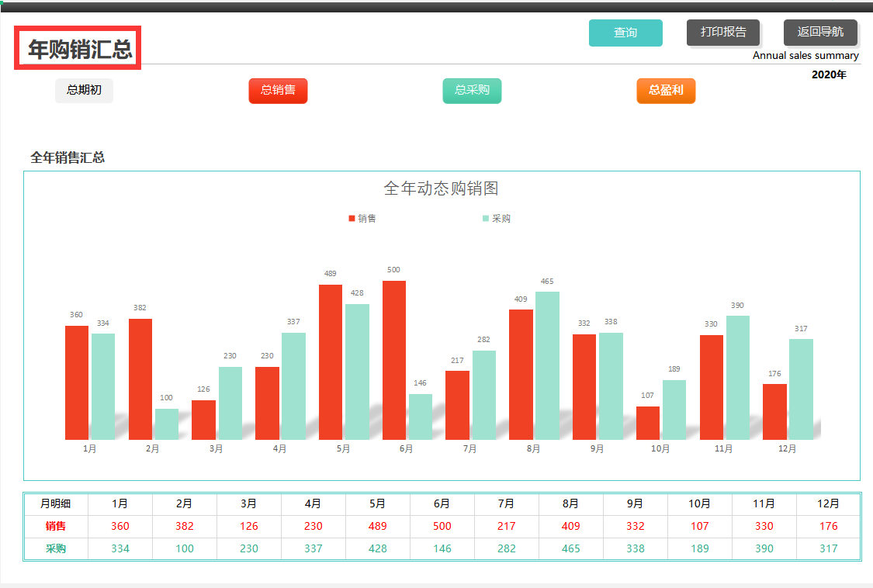Click the tallest red bar above 6月
873x588 pixels.
click(393, 357)
